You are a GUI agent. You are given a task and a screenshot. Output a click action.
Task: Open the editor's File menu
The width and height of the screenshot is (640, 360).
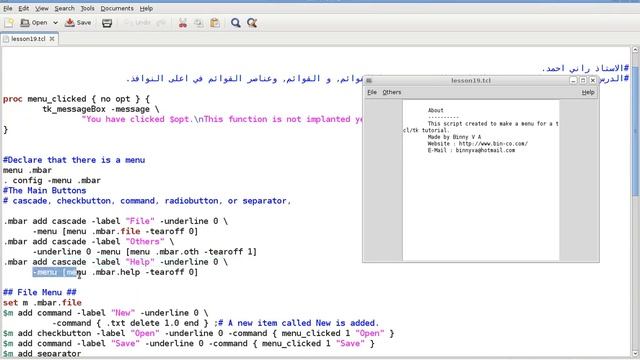8,8
